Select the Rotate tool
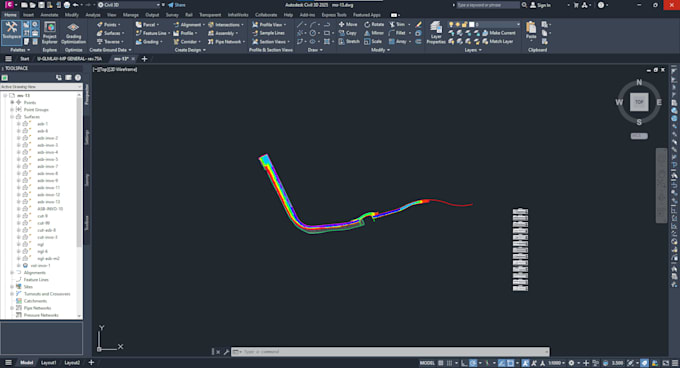 [x=374, y=24]
